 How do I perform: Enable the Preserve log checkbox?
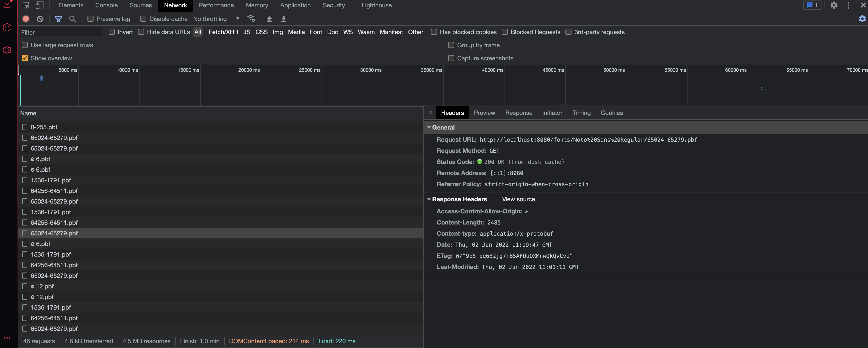click(x=90, y=19)
